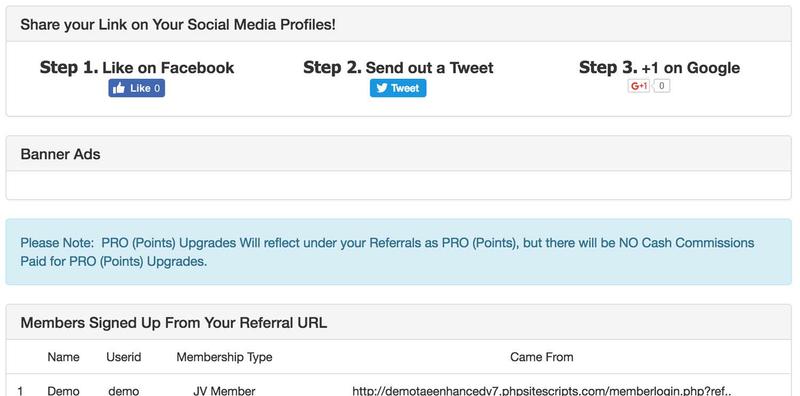Select the Name column header
800x396 pixels.
[63, 357]
